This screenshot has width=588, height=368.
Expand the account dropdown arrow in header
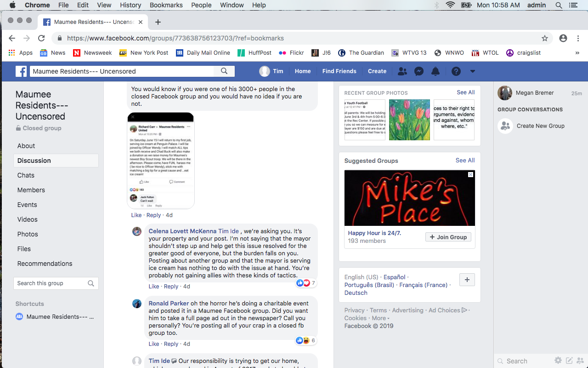[472, 71]
